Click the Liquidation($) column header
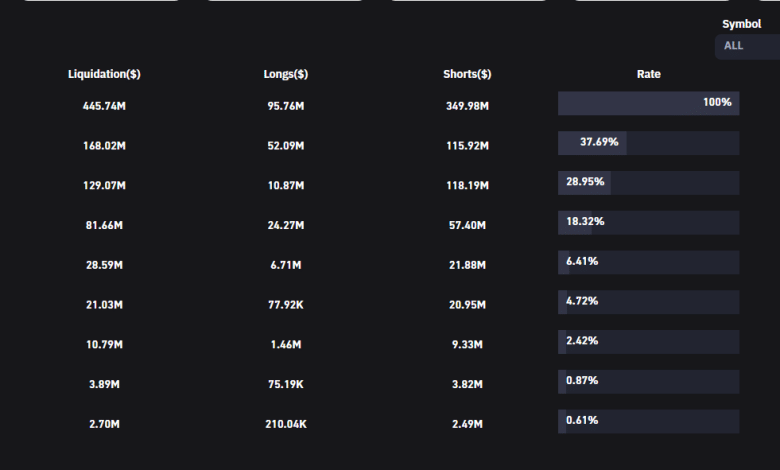The height and width of the screenshot is (470, 780). tap(104, 74)
